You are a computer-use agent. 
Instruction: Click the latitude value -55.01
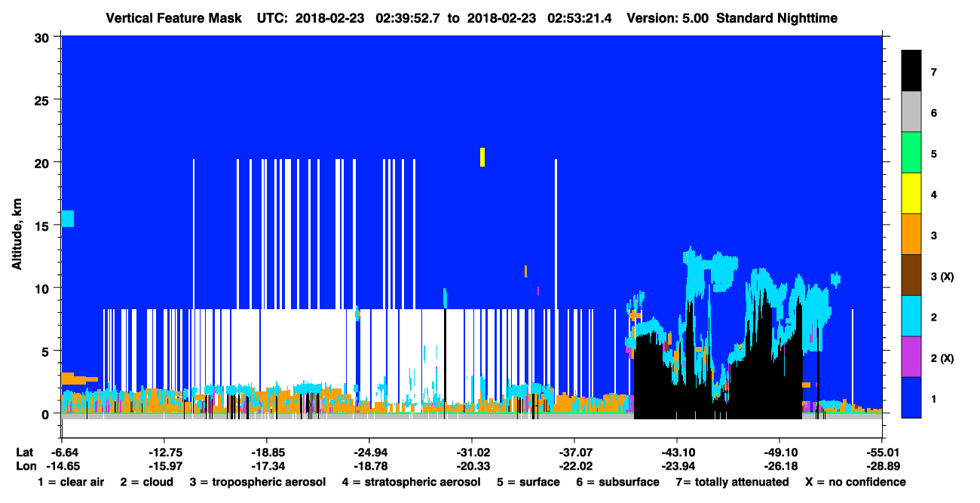pos(882,452)
